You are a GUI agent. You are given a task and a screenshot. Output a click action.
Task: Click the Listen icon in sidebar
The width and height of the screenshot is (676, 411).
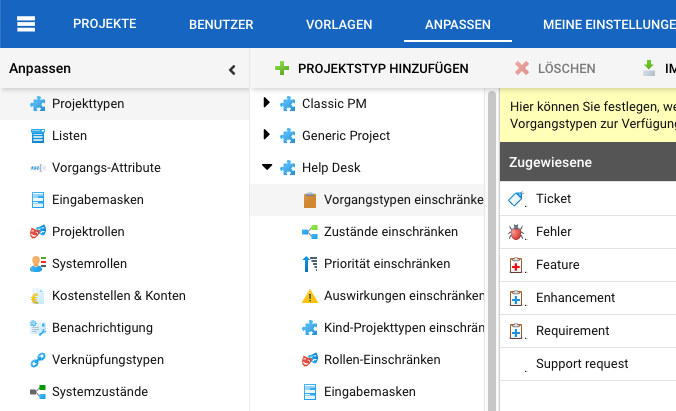coord(37,135)
